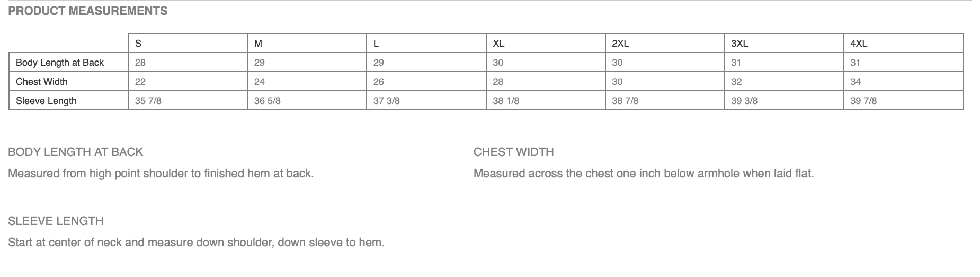Screen dimensions: 980x277
Task: Click the S size column header
Action: 138,44
